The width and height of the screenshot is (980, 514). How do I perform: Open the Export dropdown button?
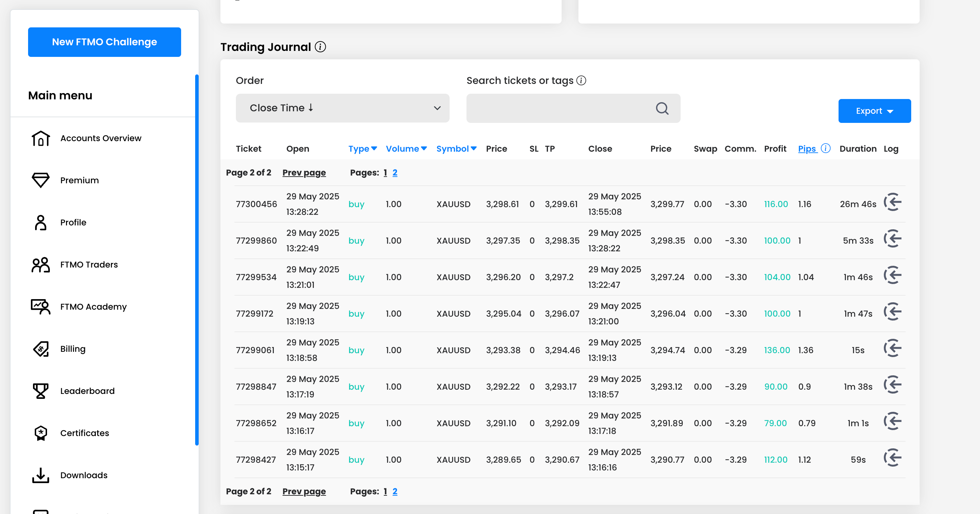coord(874,111)
